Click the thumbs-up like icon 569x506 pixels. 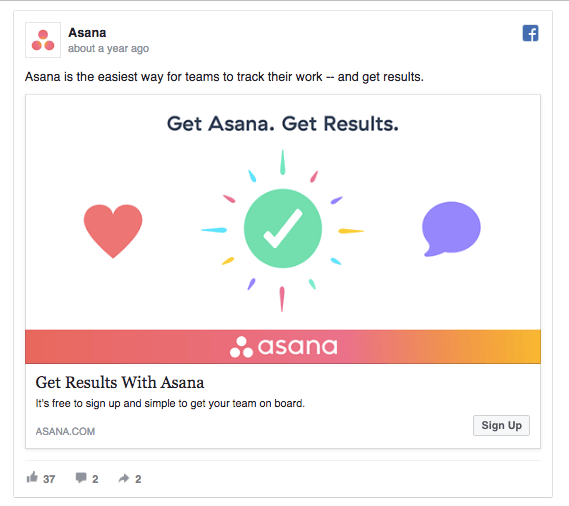coord(32,477)
